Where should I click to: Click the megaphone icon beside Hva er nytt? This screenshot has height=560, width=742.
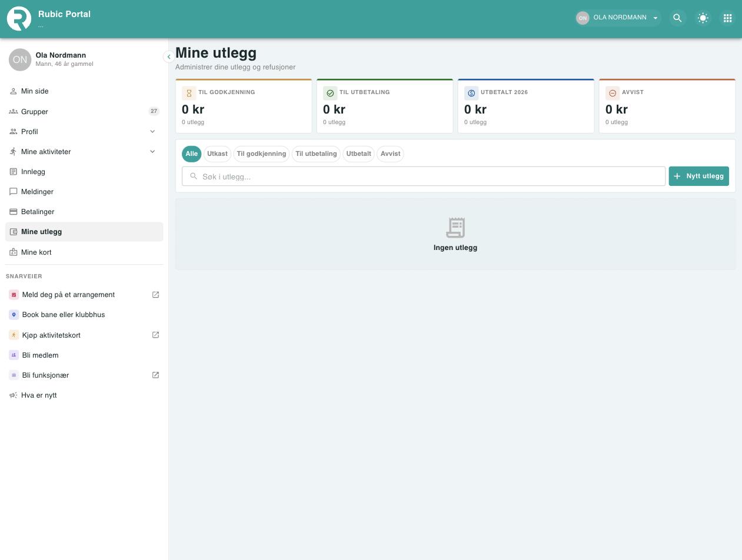14,395
